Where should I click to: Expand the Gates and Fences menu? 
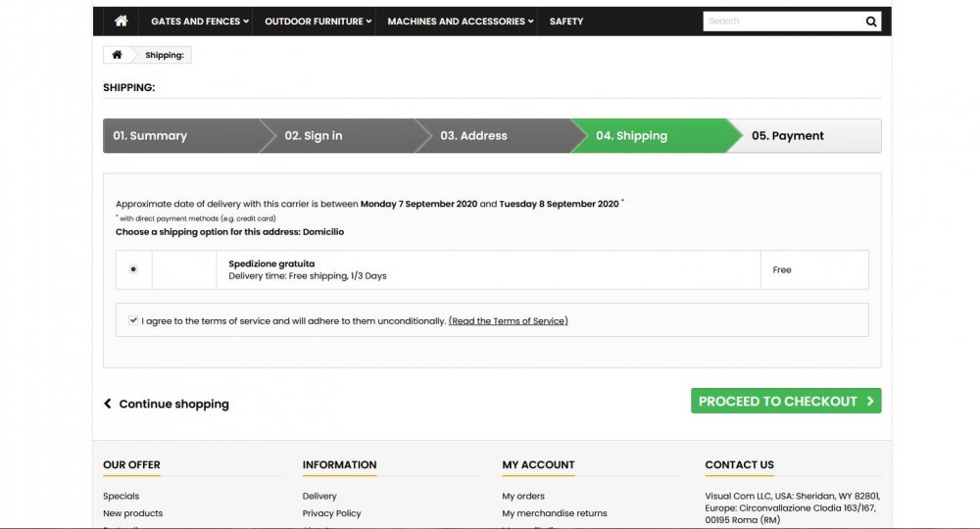click(199, 22)
